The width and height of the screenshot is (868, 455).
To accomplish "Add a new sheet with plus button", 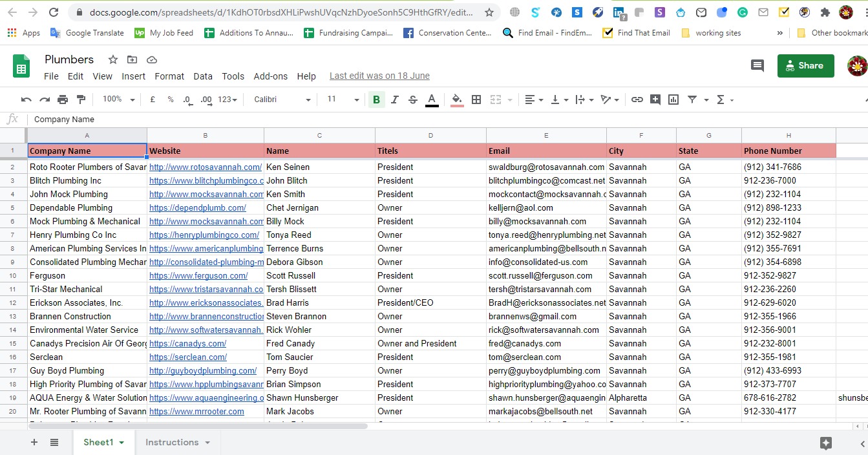I will (34, 443).
